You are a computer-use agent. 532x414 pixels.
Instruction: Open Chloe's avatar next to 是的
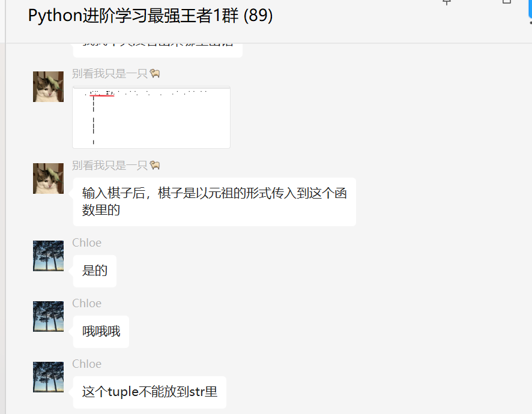click(48, 256)
